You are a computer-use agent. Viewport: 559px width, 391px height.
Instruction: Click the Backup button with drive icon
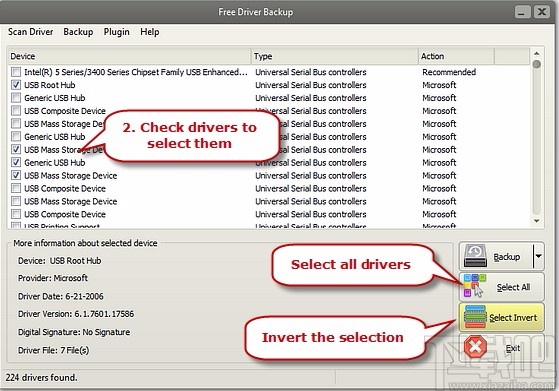[496, 256]
